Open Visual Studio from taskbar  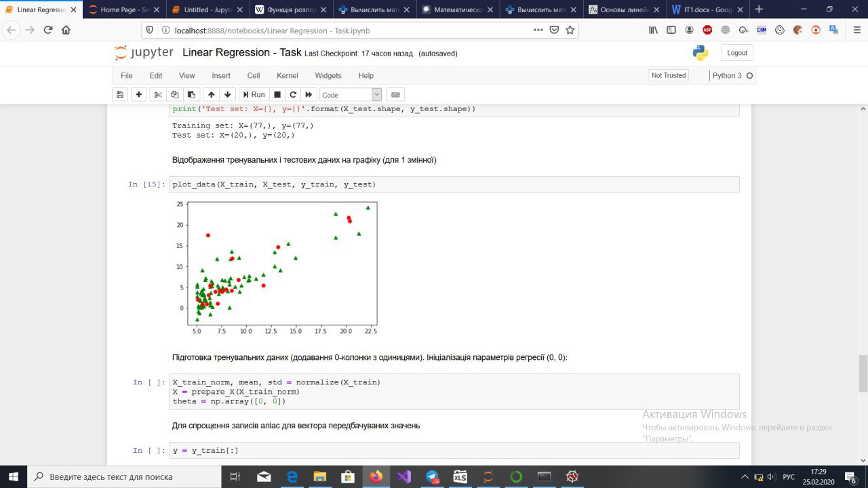(404, 476)
